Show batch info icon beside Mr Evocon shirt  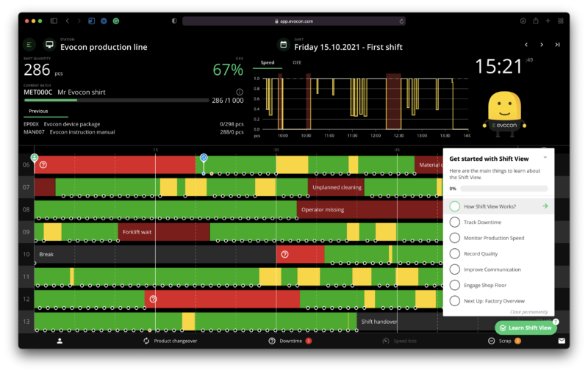(240, 92)
